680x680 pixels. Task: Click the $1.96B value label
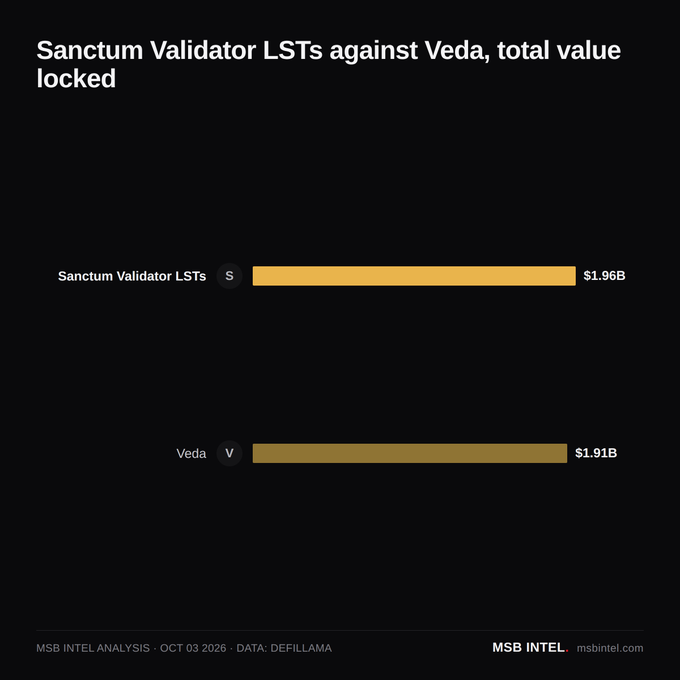pos(604,276)
